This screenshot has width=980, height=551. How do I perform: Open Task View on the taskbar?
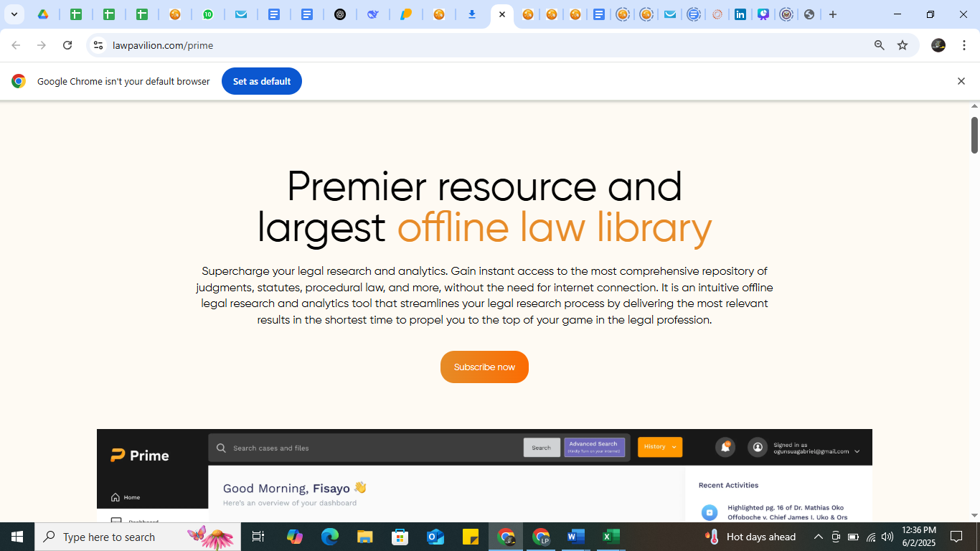pyautogui.click(x=258, y=537)
